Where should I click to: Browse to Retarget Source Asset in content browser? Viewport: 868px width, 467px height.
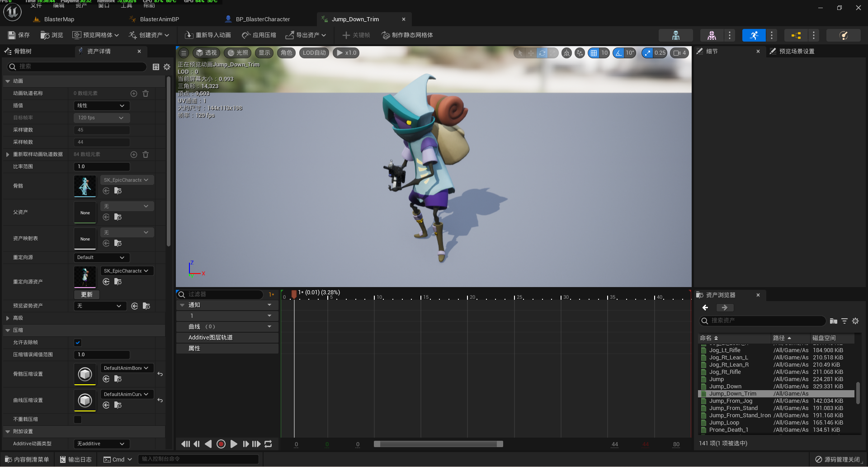(x=118, y=282)
